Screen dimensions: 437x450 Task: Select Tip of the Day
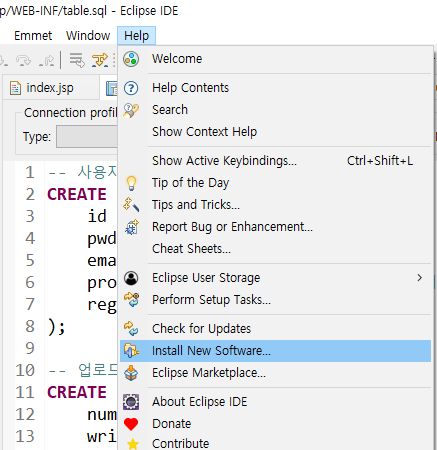[275, 183]
